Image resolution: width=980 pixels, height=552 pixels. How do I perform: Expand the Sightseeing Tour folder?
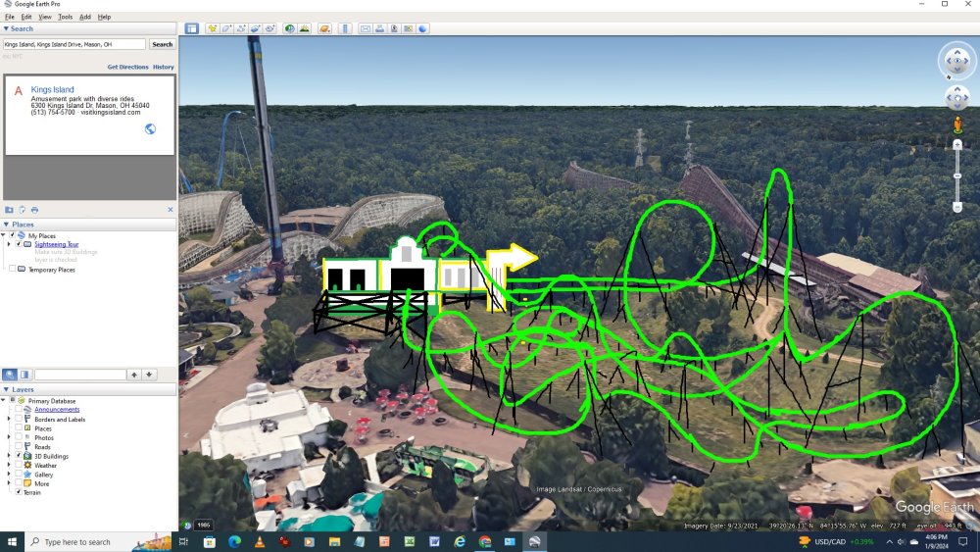click(9, 244)
